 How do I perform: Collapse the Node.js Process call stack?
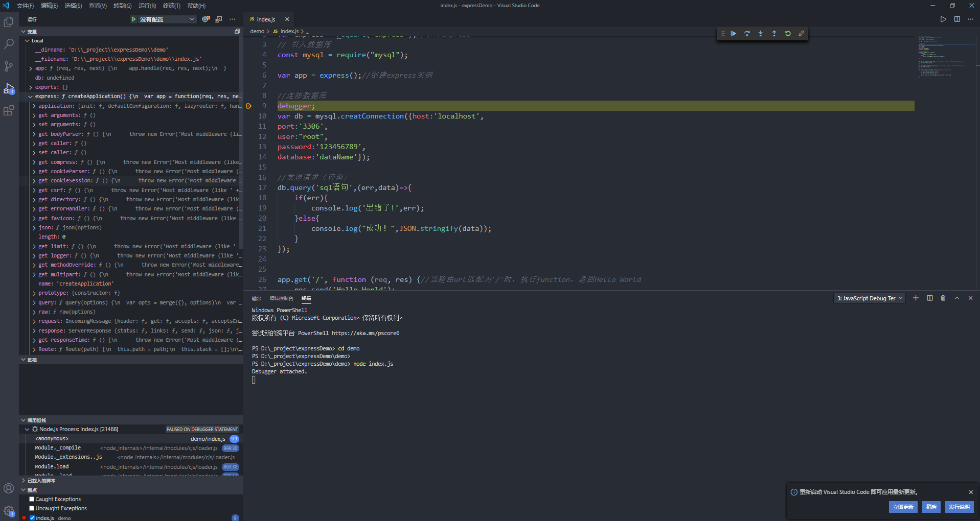tap(27, 430)
